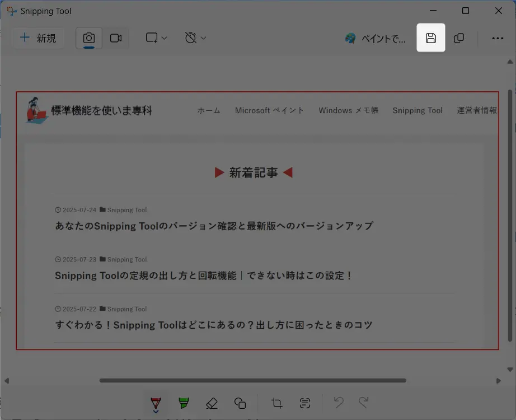Click the ホーム nav item in the snip
The height and width of the screenshot is (420, 516).
click(209, 110)
